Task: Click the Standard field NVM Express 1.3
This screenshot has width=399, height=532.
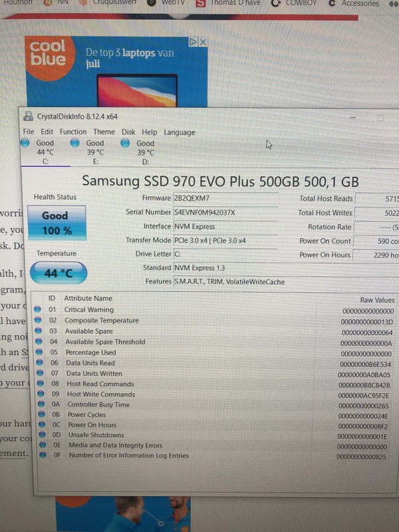Action: (x=286, y=268)
